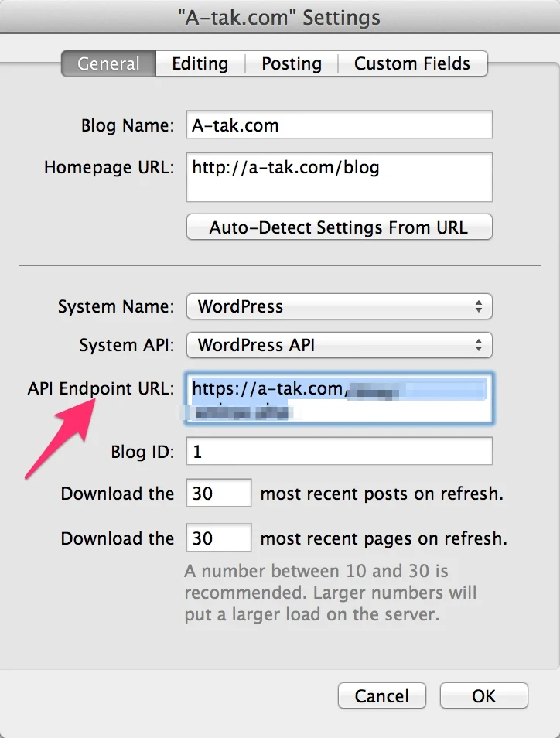Click the recent pages count field
The height and width of the screenshot is (738, 560).
219,538
